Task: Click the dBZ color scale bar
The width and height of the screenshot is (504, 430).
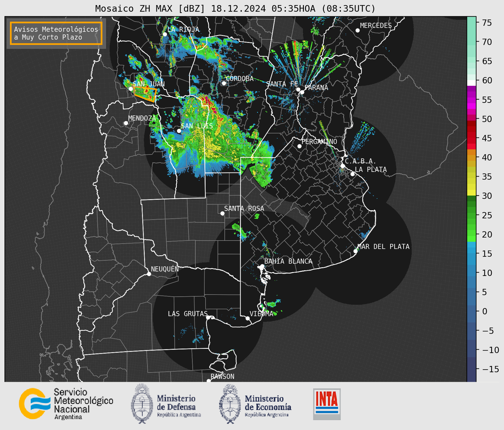Action: pos(471,199)
